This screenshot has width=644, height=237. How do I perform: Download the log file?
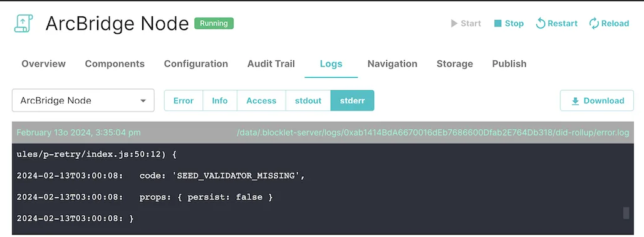597,101
